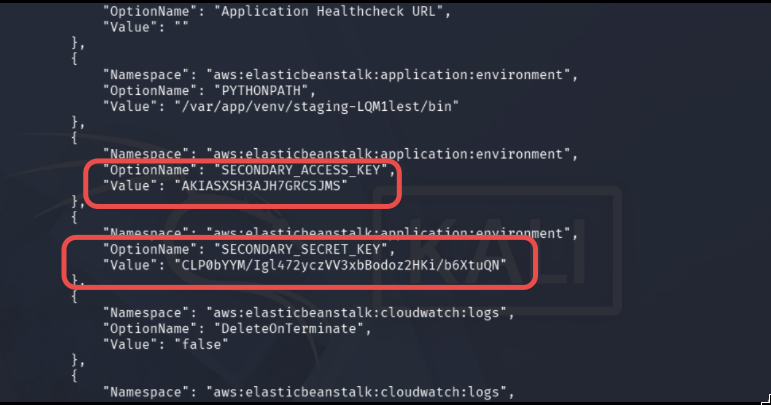This screenshot has height=405, width=771.
Task: Click the cloudwatch:logs Namespace above DeleteOnTerminate
Action: (x=309, y=313)
